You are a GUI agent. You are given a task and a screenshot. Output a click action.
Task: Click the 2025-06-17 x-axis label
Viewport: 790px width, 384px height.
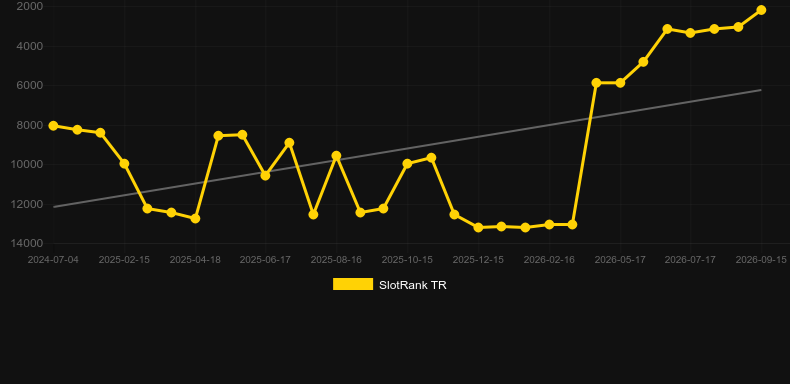[x=266, y=260]
